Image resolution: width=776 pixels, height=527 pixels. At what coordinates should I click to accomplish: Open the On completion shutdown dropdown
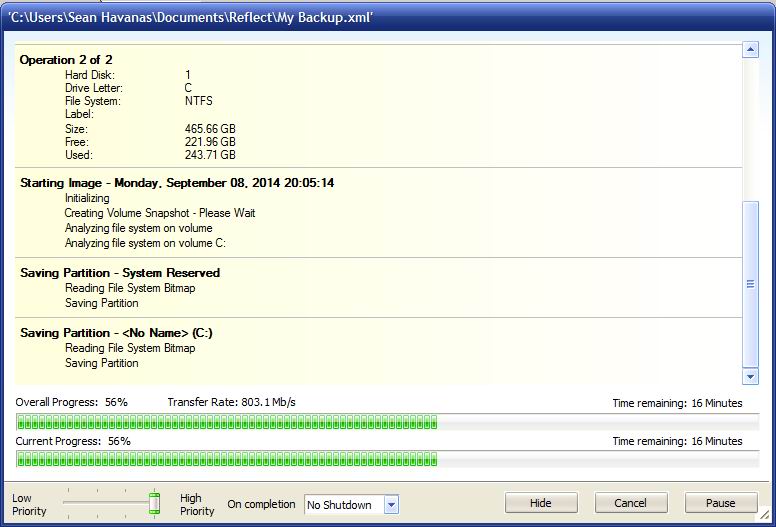[351, 505]
